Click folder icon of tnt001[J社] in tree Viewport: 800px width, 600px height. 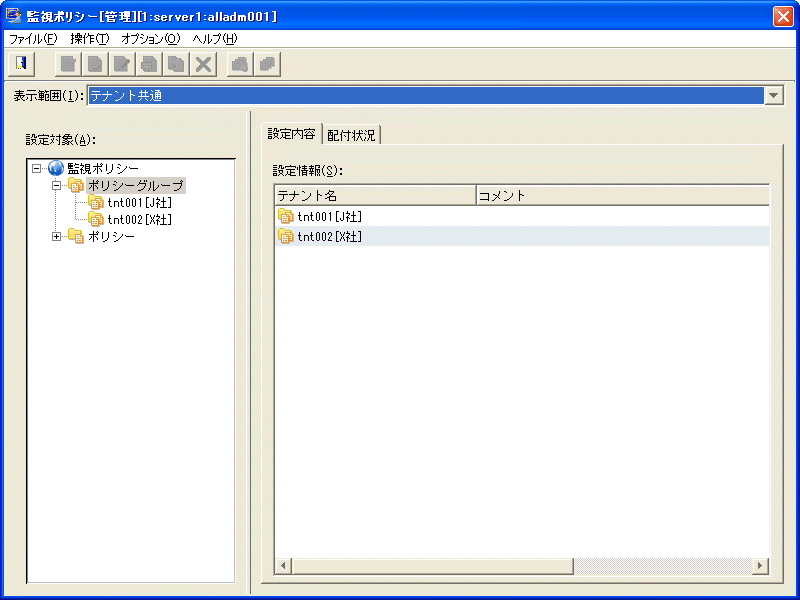coord(96,202)
